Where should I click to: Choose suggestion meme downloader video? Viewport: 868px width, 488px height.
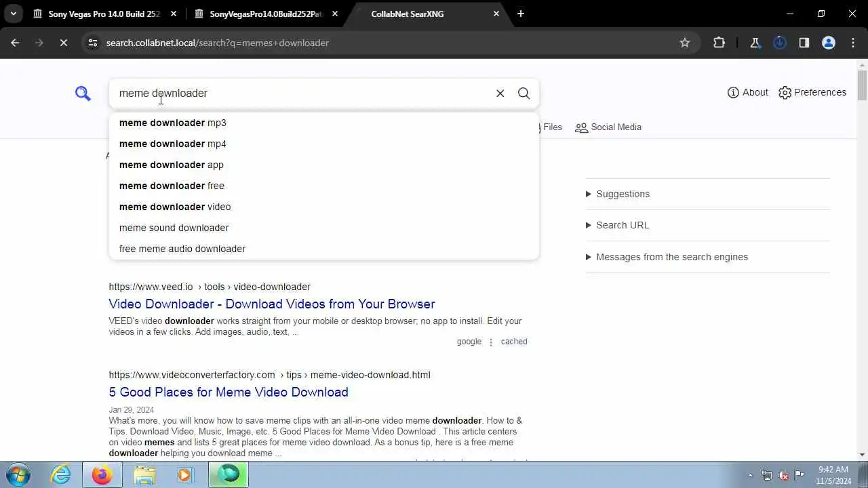[324, 207]
